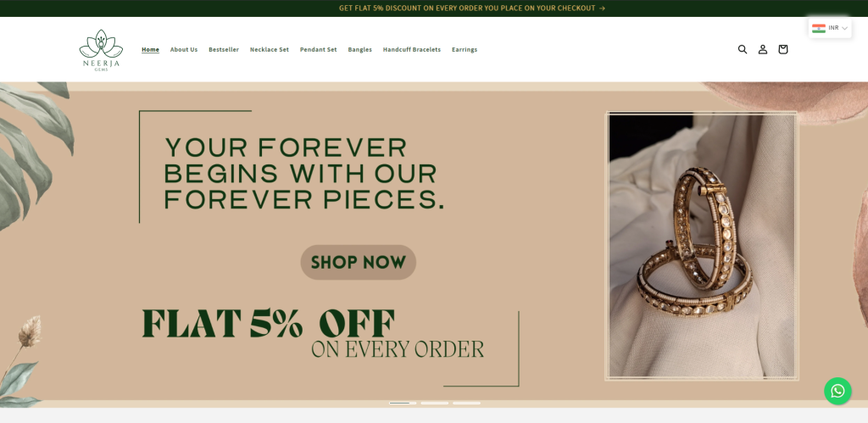This screenshot has height=423, width=868.
Task: Open the account login icon
Action: click(x=763, y=49)
